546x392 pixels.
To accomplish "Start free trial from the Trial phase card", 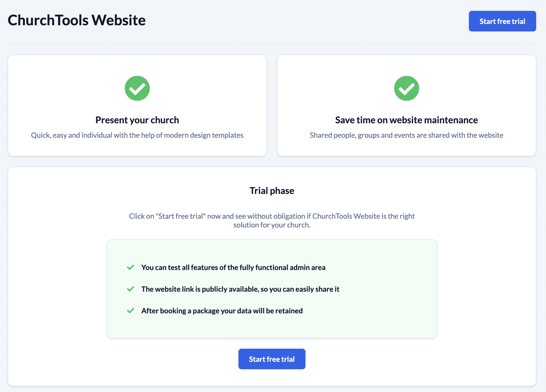I will pos(272,359).
